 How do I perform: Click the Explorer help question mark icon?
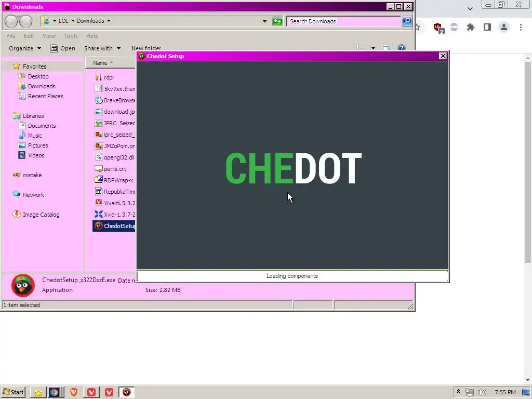(x=402, y=48)
